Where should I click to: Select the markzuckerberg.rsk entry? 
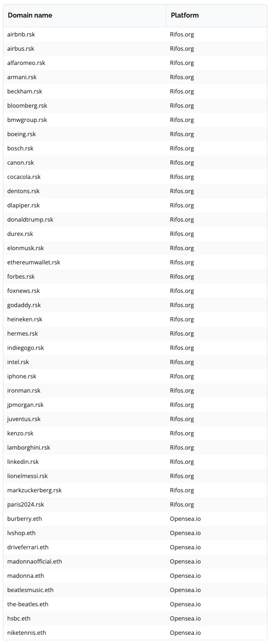[x=34, y=490]
